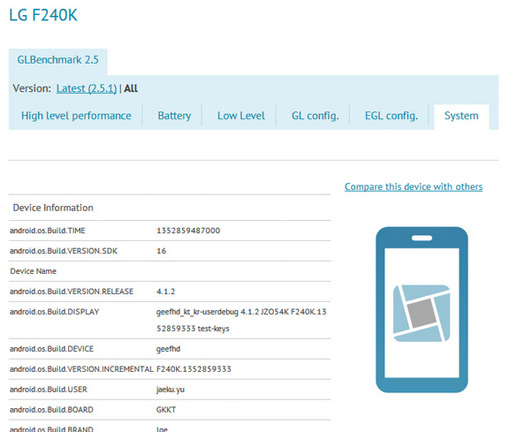The height and width of the screenshot is (432, 525).
Task: Select the geefhd device value
Action: (x=168, y=349)
